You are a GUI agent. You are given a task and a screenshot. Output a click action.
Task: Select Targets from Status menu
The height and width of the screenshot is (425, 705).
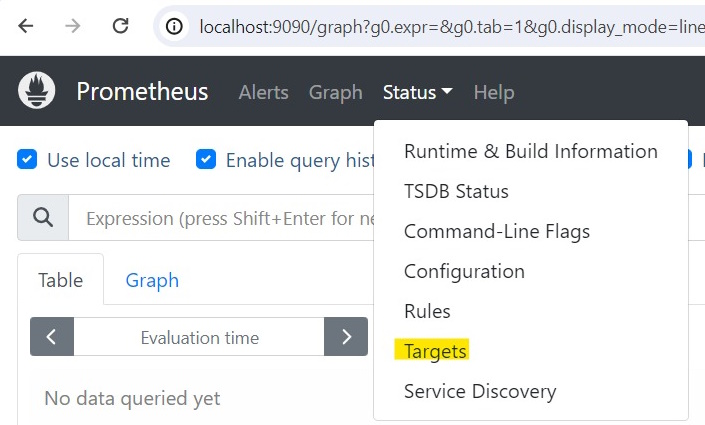435,351
